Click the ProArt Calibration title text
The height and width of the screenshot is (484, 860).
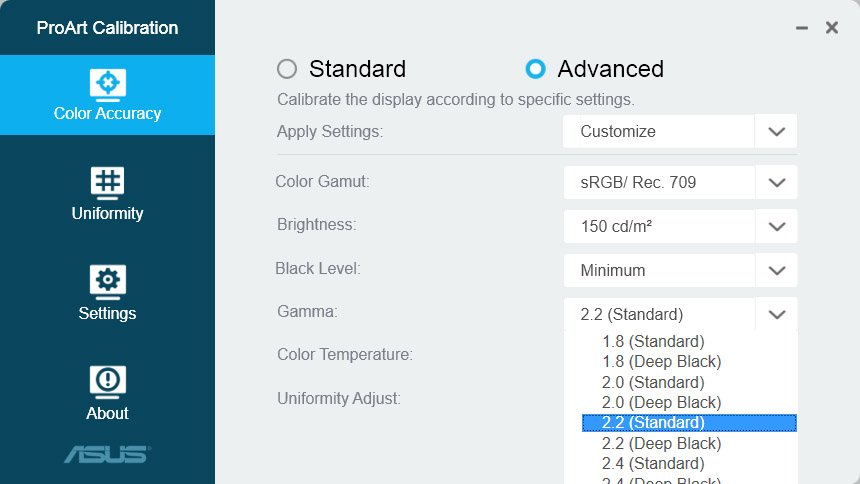(x=108, y=28)
